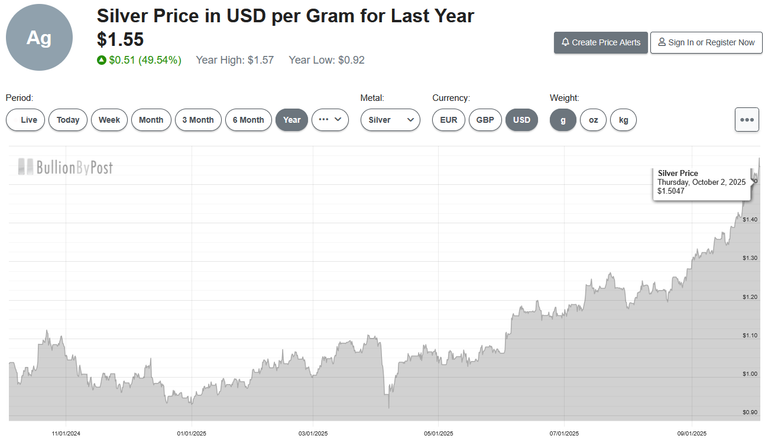
Task: Switch currency to EUR
Action: click(x=448, y=120)
